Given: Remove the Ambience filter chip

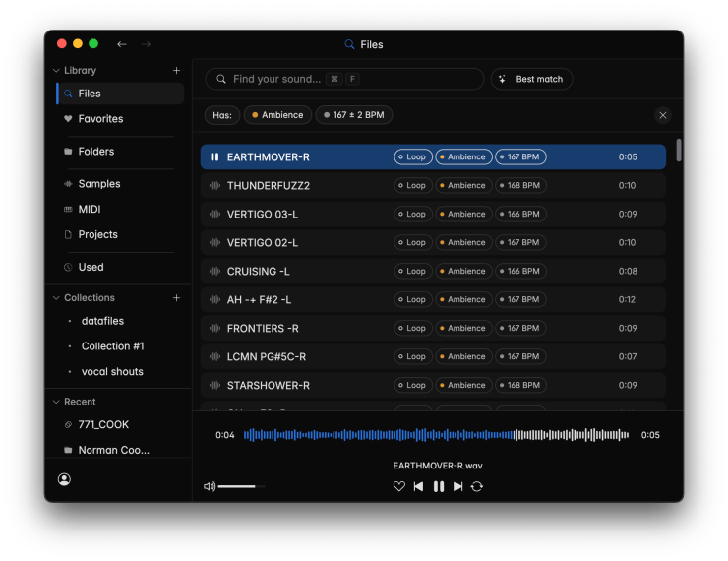Looking at the screenshot, I should 277,115.
